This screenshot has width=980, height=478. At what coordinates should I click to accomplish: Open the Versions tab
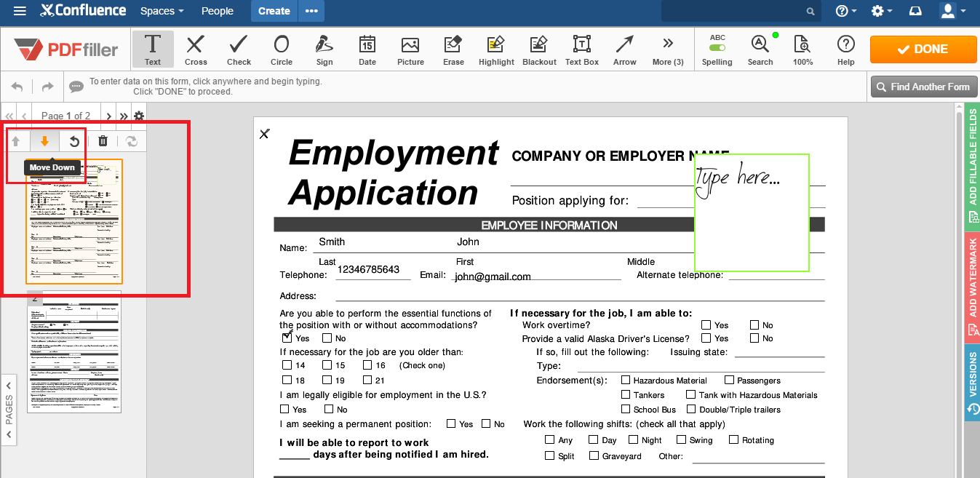click(x=973, y=383)
